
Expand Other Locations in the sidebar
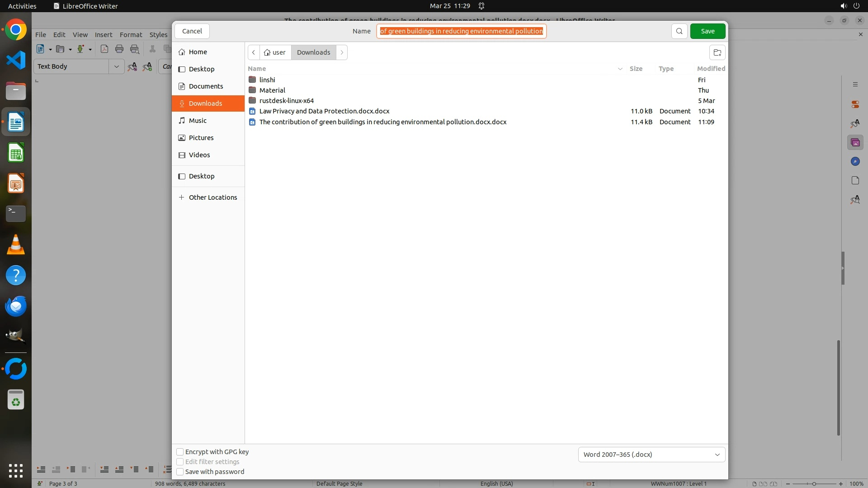pos(212,197)
